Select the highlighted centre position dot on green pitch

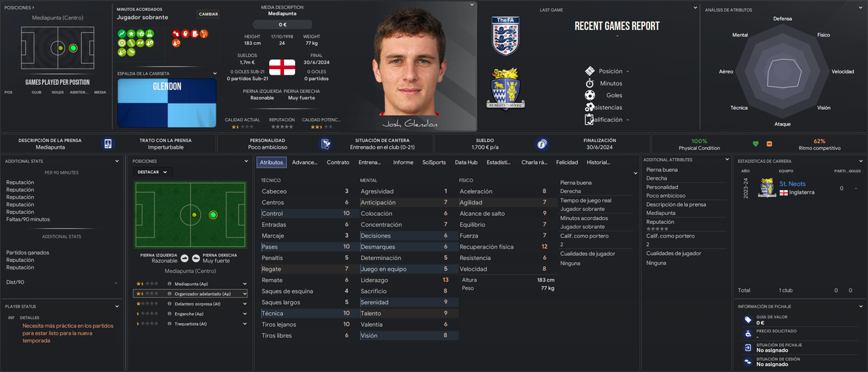(213, 215)
